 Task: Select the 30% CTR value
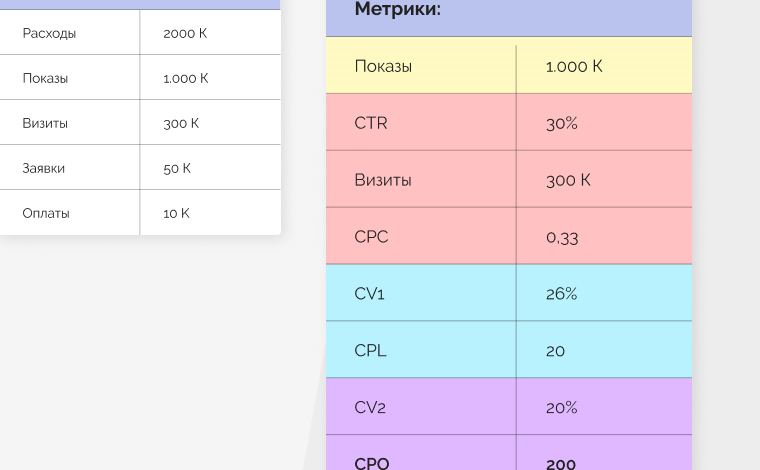pyautogui.click(x=562, y=123)
